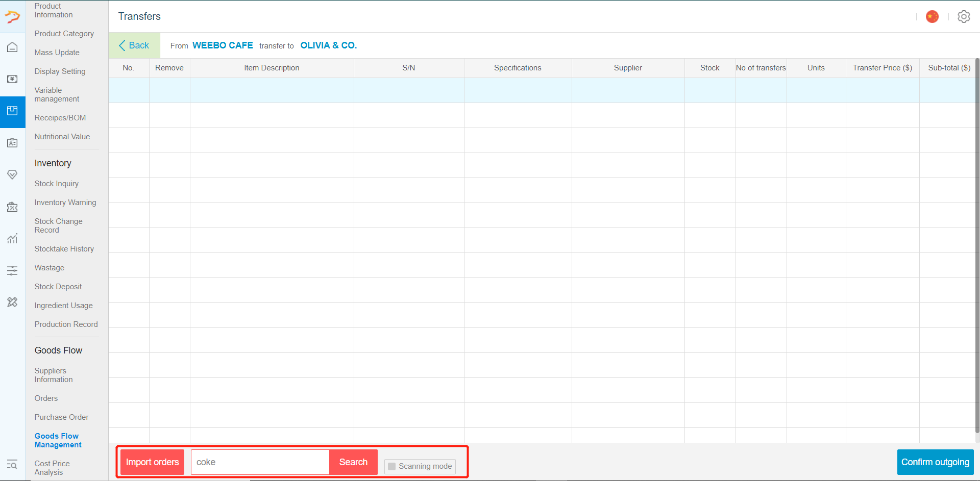Open Inventory Warning menu item

click(65, 202)
